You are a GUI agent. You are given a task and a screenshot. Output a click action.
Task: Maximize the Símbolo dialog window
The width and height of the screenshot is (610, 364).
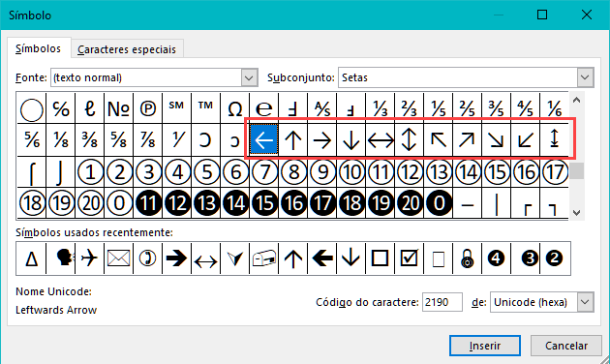pyautogui.click(x=542, y=15)
